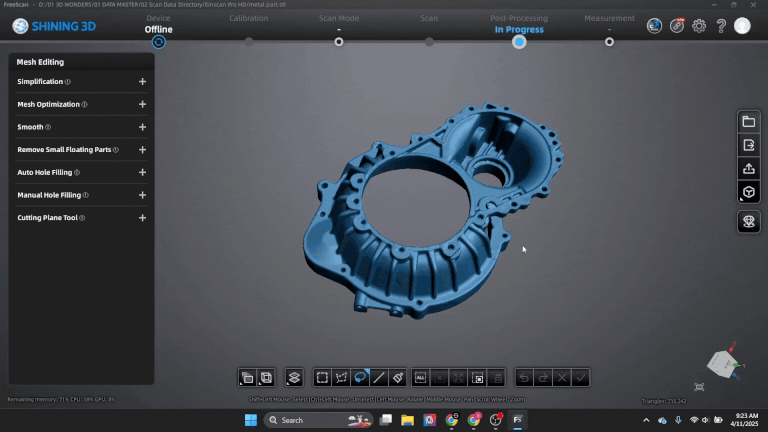Open the layers stack icon
768x432 pixels.
click(x=294, y=378)
